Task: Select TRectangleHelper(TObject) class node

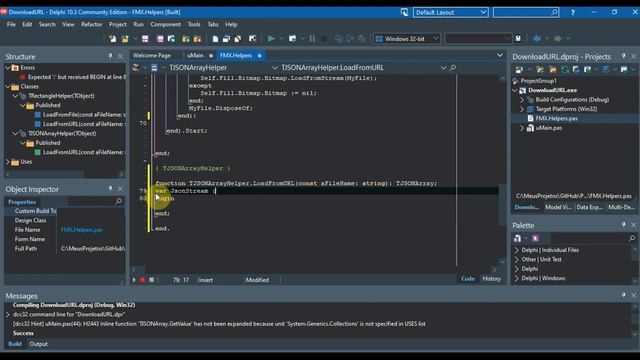Action: point(61,96)
